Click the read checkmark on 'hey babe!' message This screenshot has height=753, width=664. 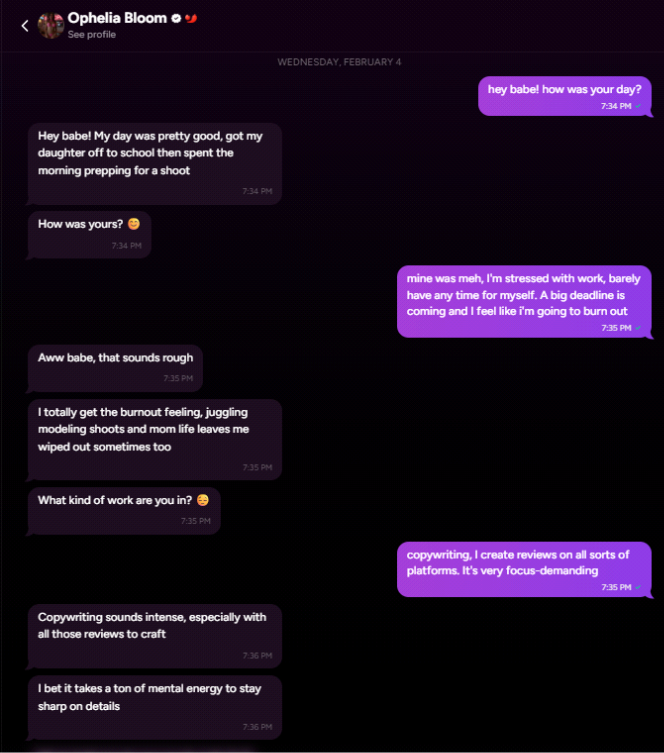click(x=638, y=106)
